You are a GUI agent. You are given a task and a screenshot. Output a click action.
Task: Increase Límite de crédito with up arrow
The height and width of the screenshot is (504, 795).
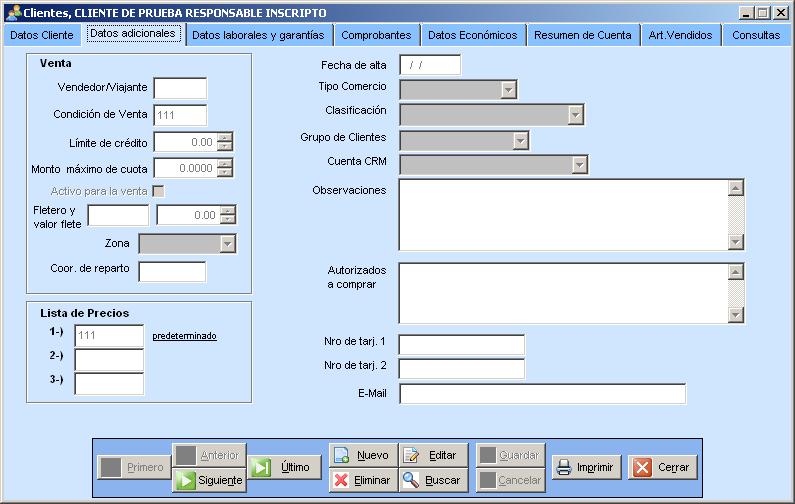225,138
